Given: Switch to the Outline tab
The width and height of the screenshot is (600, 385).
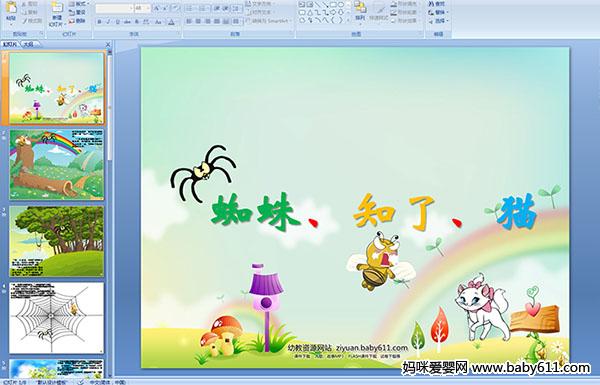Looking at the screenshot, I should (x=28, y=45).
